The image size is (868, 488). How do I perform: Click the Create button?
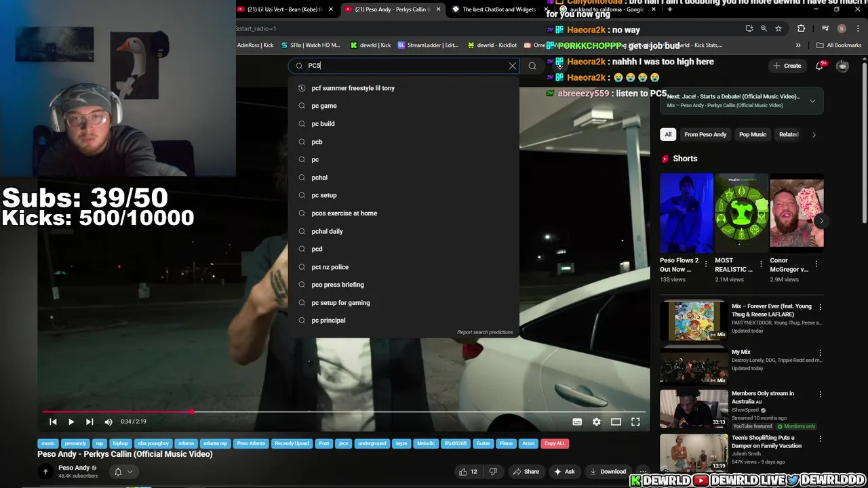pyautogui.click(x=787, y=66)
